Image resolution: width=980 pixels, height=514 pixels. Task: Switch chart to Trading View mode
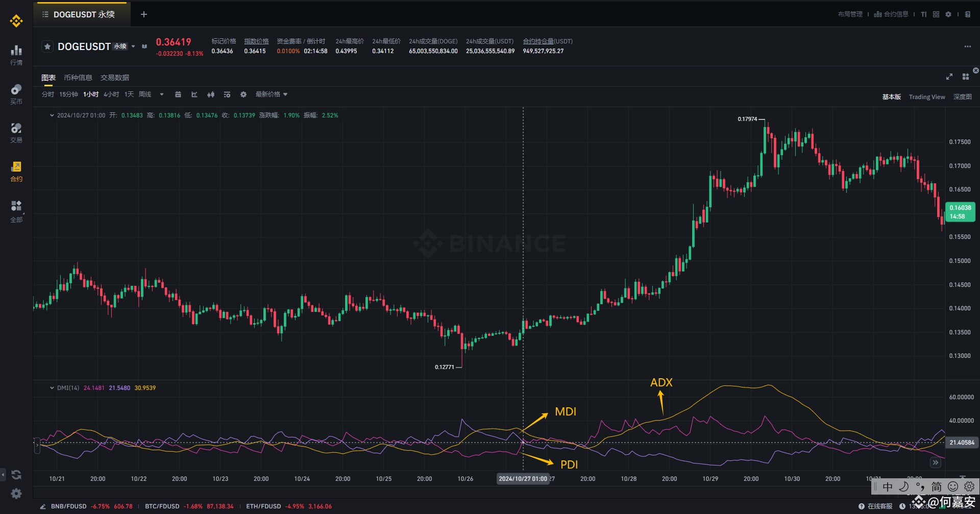click(x=927, y=96)
